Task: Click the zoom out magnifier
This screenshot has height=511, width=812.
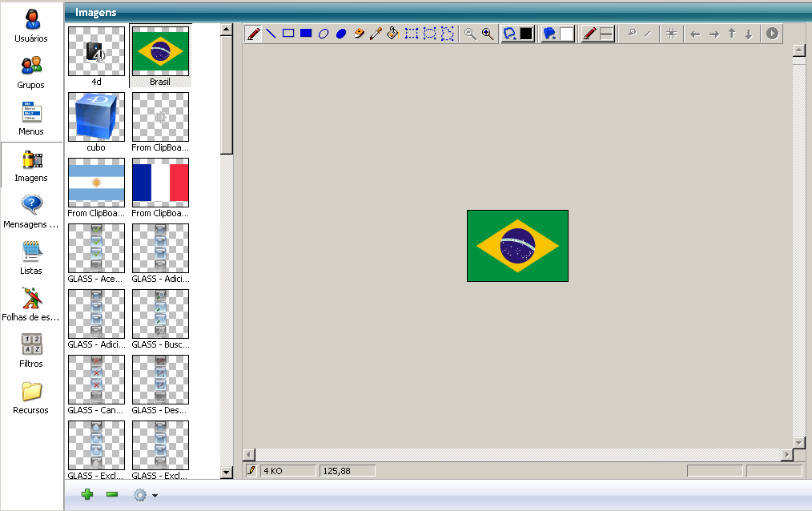Action: click(470, 34)
